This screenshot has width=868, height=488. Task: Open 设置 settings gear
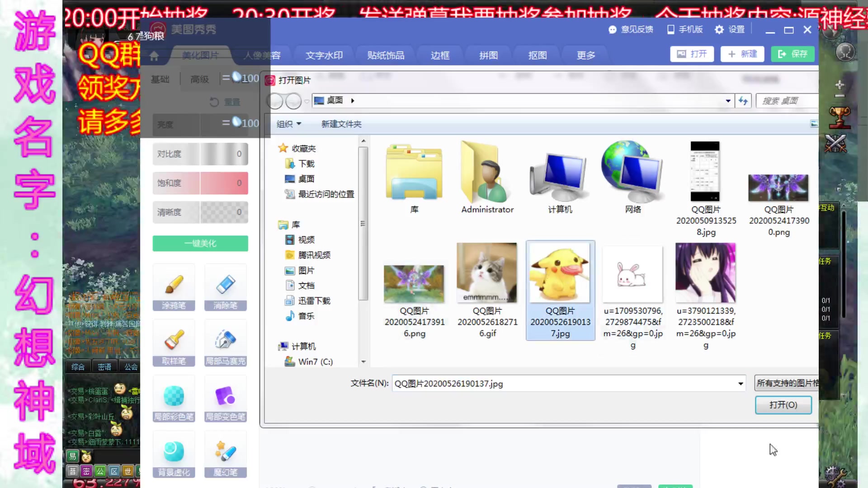[x=730, y=29]
